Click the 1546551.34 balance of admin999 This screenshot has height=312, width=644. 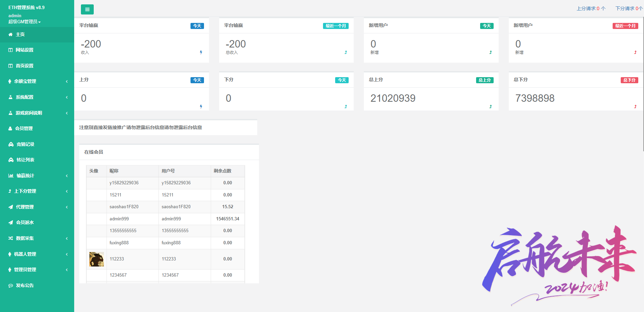(x=228, y=219)
